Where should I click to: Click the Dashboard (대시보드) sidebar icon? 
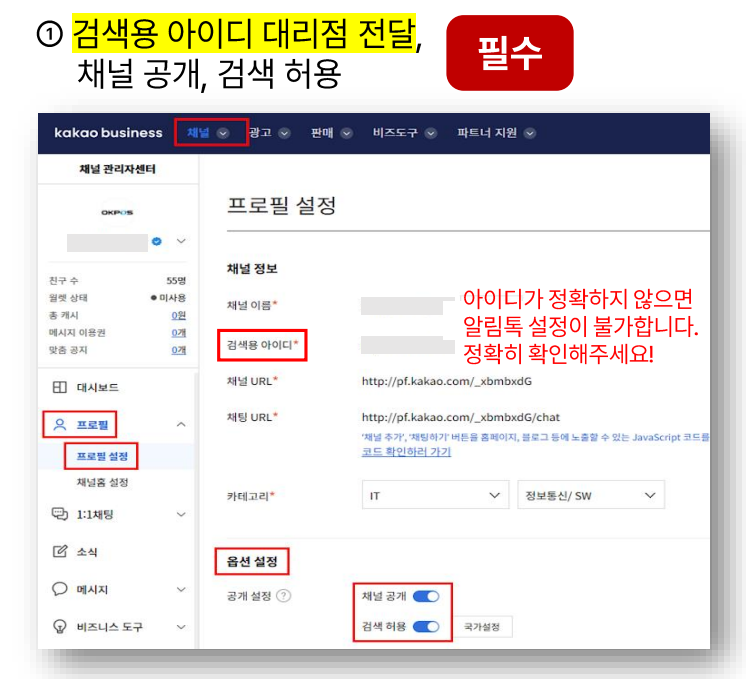[x=60, y=387]
